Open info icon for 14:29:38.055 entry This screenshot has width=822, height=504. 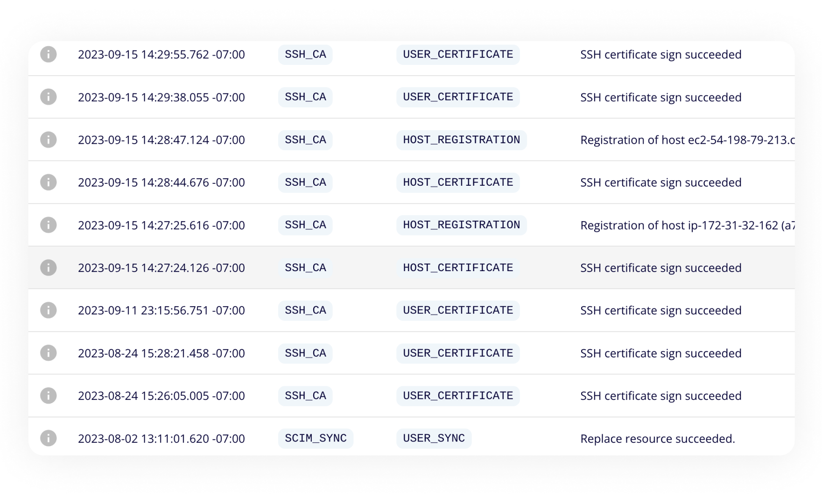coord(48,97)
